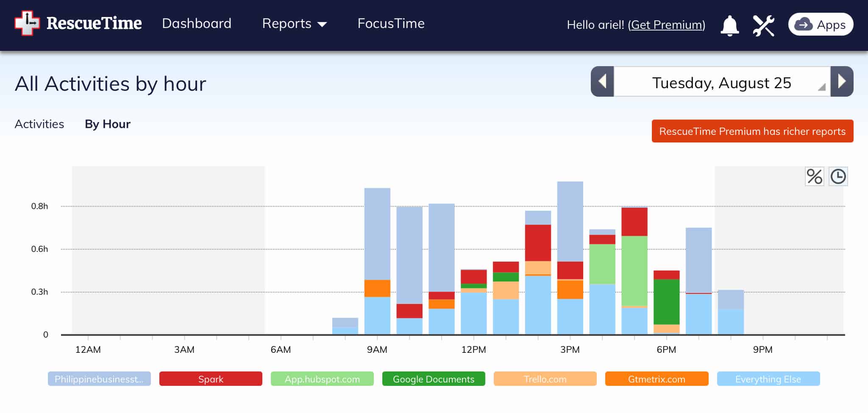Switch chart to clock time view
This screenshot has height=413, width=868.
(838, 176)
